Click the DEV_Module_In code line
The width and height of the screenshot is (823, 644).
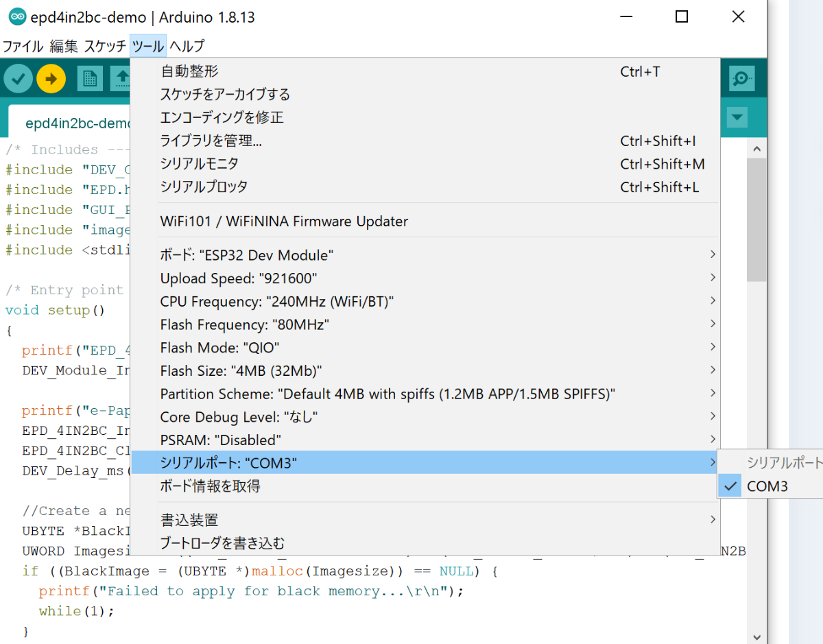click(x=76, y=370)
